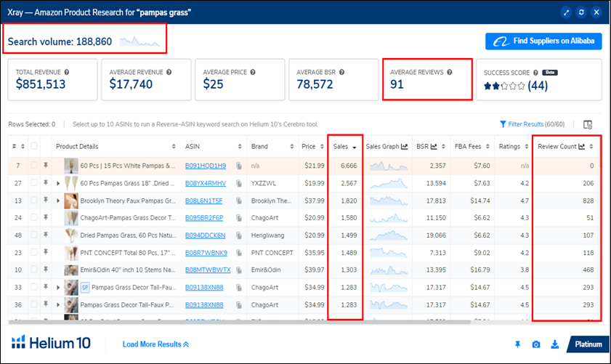Open ASIN link B08MTWBWTX
Viewport: 611px width, 364px height.
[208, 270]
